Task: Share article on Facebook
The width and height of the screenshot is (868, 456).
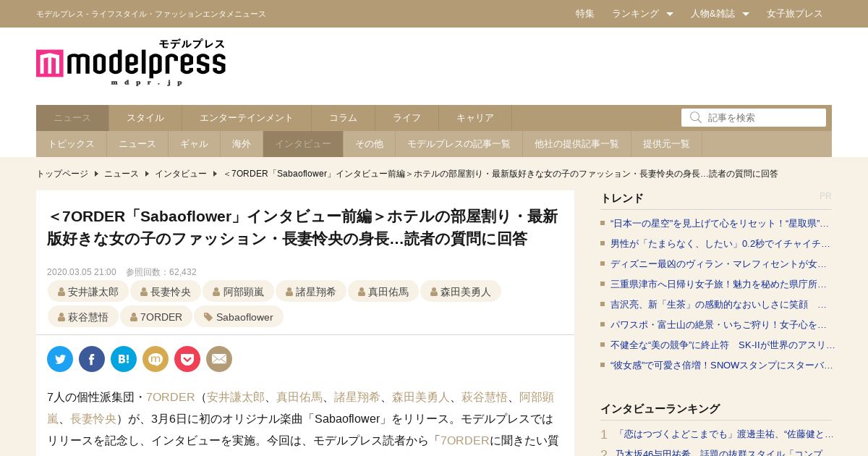Action: (92, 359)
